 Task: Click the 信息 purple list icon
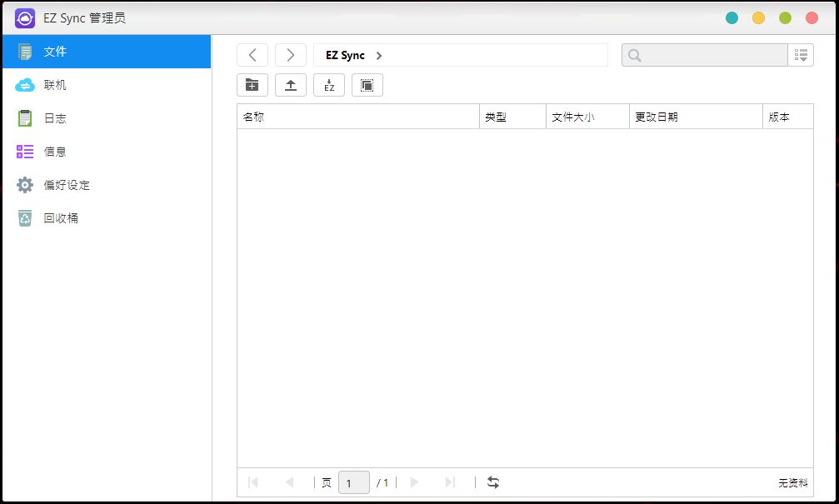[x=25, y=152]
